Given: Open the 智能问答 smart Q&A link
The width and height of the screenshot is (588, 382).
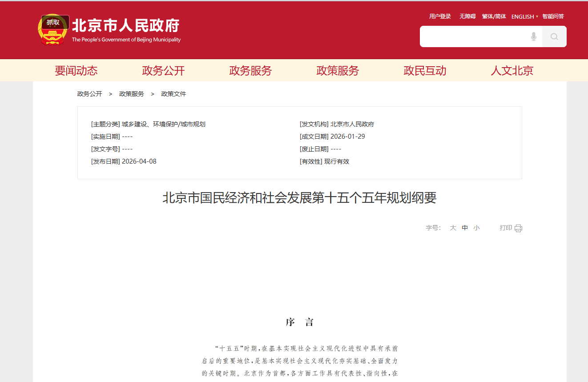Looking at the screenshot, I should coord(553,16).
